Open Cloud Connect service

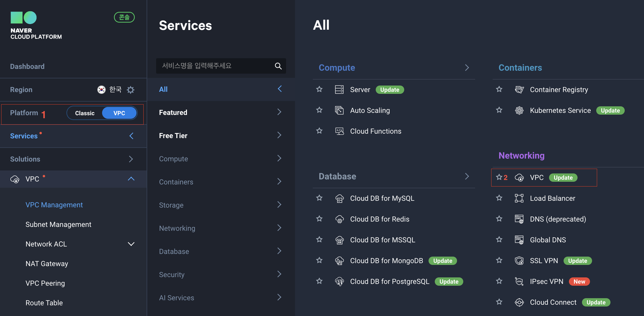click(553, 302)
